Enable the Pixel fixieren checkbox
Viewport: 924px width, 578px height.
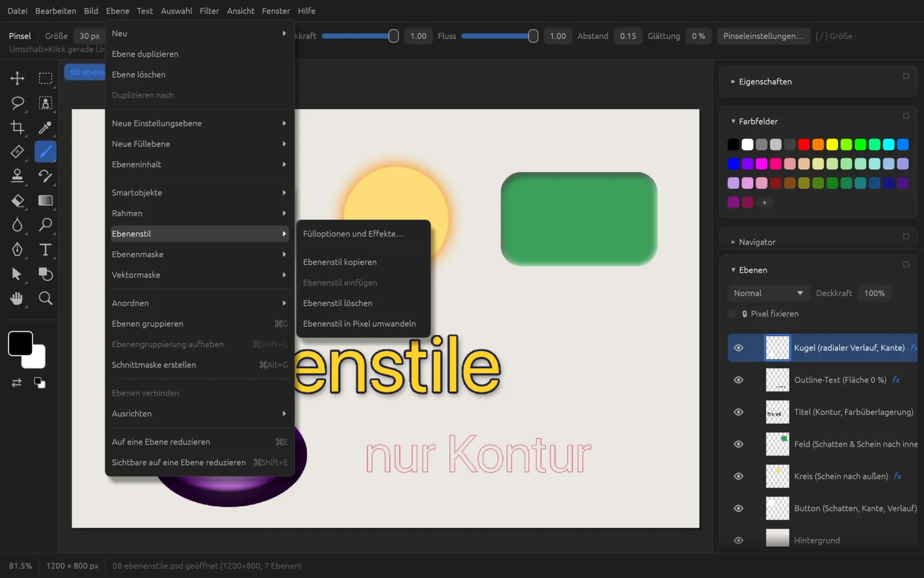pos(732,314)
